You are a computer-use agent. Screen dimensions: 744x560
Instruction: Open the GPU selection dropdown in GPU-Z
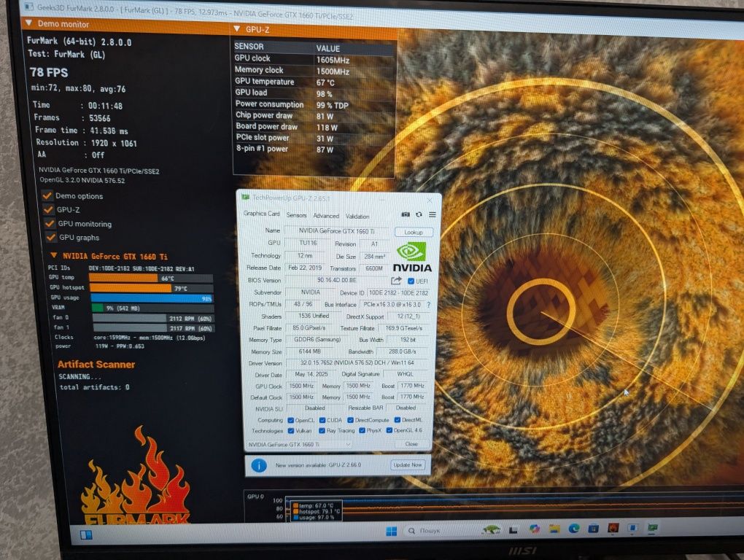[x=299, y=444]
